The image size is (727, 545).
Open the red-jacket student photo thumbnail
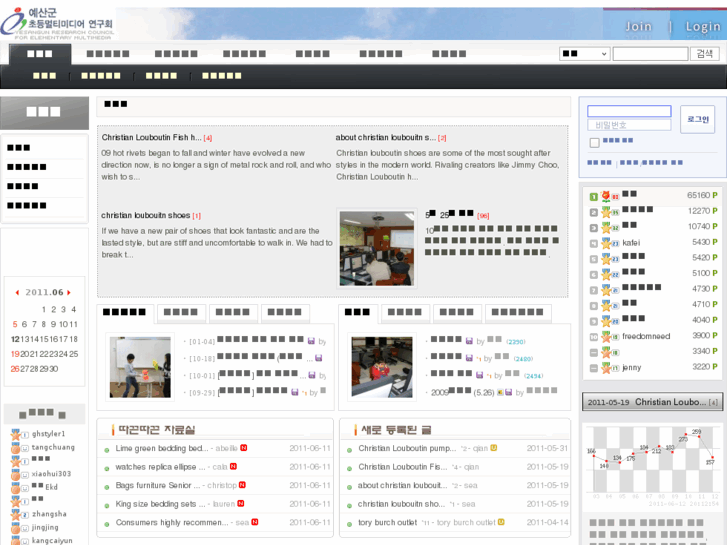(x=382, y=367)
